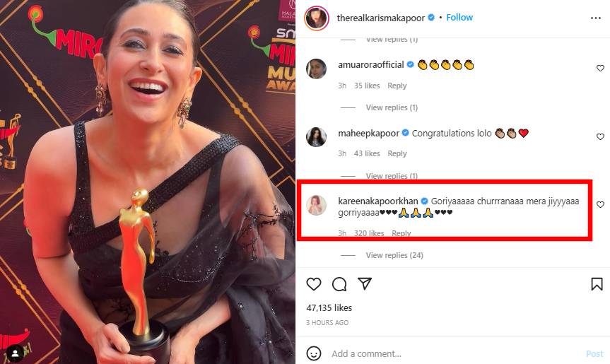
Task: Click the Add a comment field
Action: [452, 353]
